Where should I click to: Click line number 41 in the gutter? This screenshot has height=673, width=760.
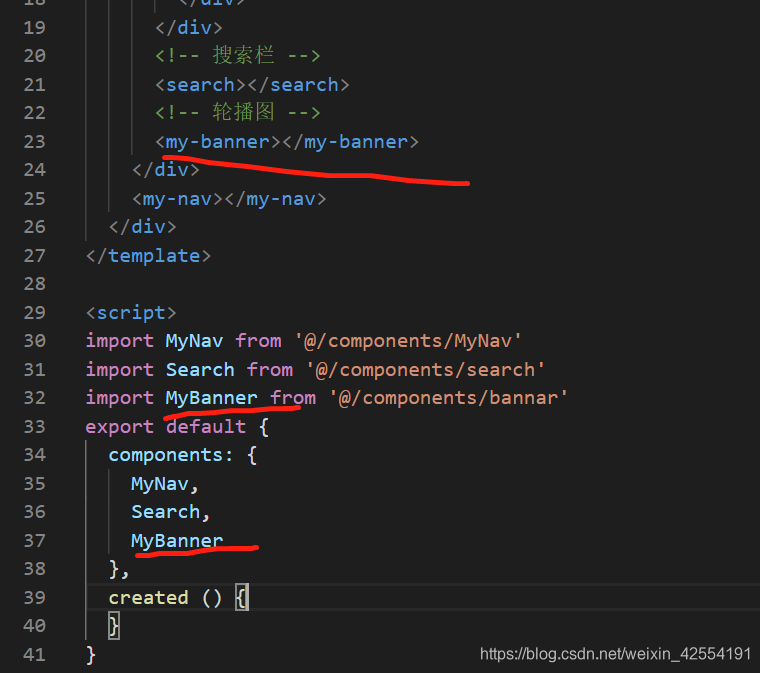point(34,655)
